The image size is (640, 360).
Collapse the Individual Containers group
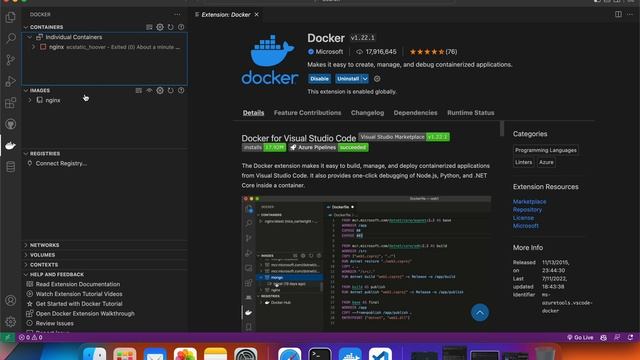[29, 37]
